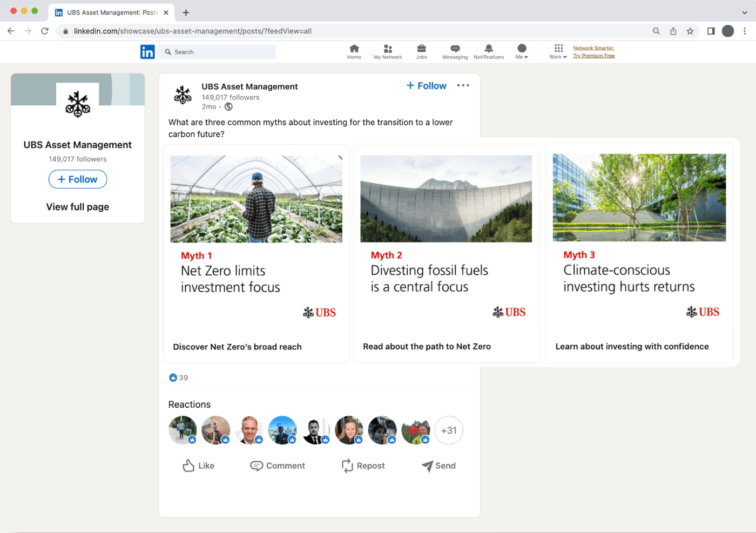Open first reactor's profile picture
The height and width of the screenshot is (533, 756).
coord(183,430)
